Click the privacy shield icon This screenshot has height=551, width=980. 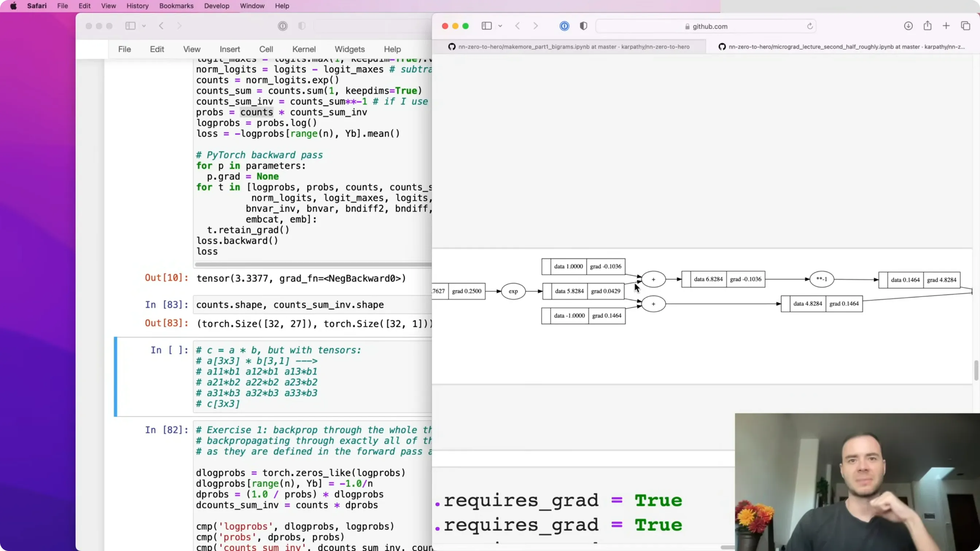[x=584, y=26]
